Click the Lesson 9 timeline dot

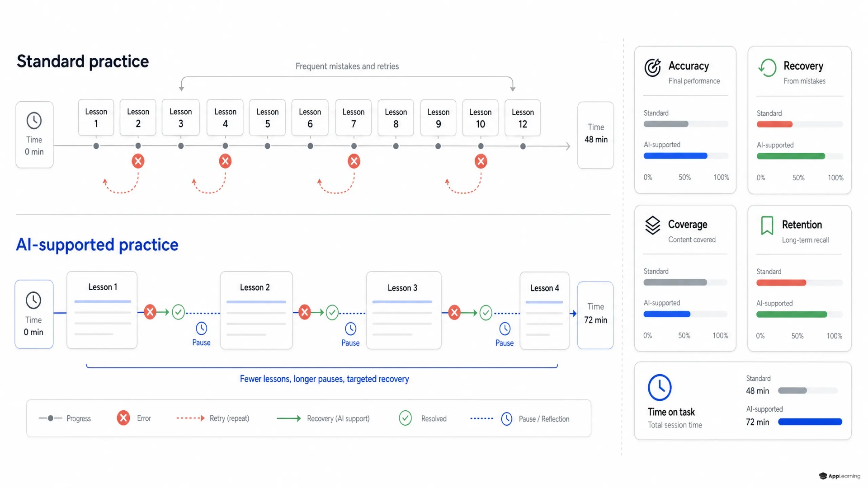(x=438, y=146)
